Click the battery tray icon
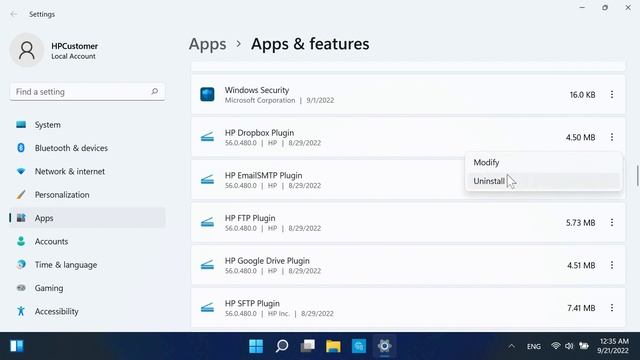The image size is (640, 360). (584, 346)
